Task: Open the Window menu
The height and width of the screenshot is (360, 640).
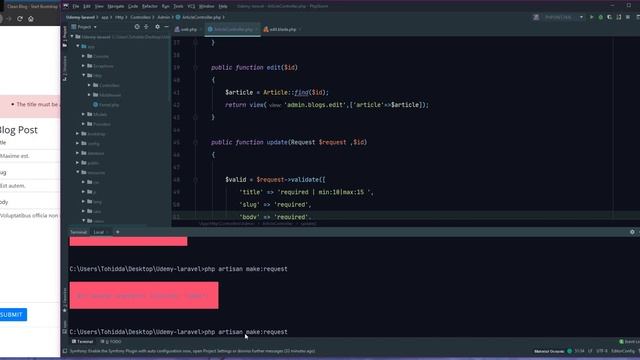Action: [x=207, y=6]
